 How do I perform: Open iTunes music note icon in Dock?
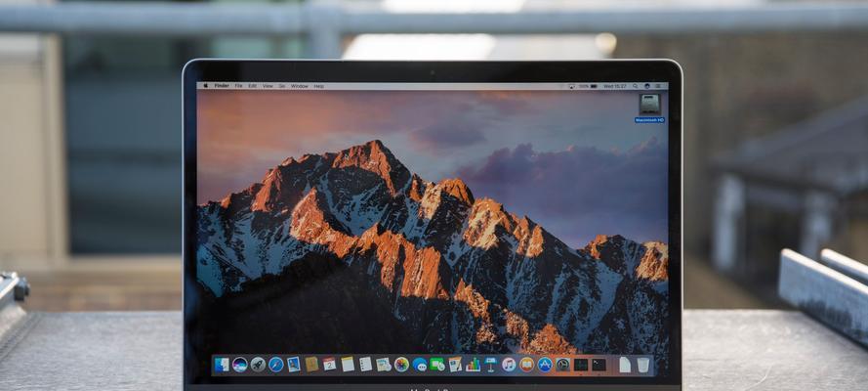[x=510, y=365]
